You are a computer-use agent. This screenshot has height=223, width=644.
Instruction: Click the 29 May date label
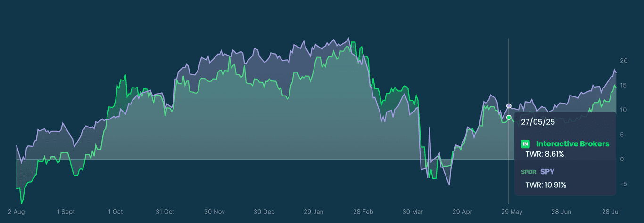click(x=512, y=212)
